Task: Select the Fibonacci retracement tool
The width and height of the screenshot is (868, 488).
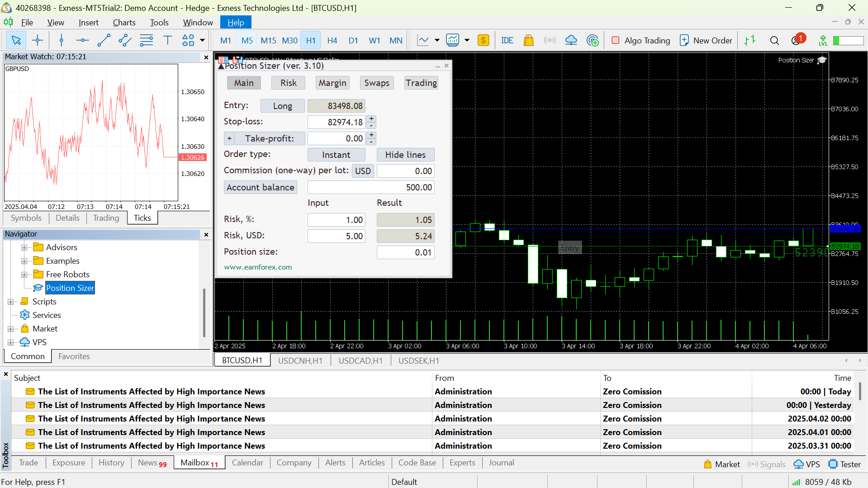Action: [146, 41]
